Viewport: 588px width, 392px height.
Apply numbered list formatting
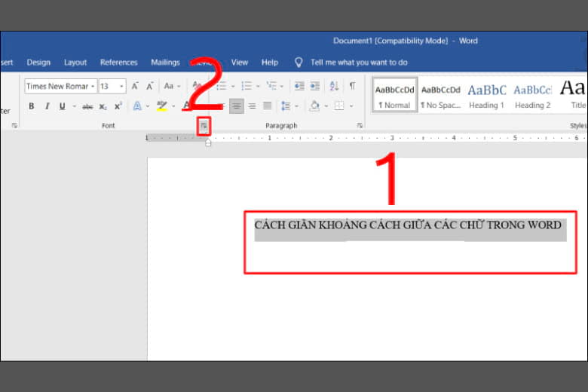point(247,86)
